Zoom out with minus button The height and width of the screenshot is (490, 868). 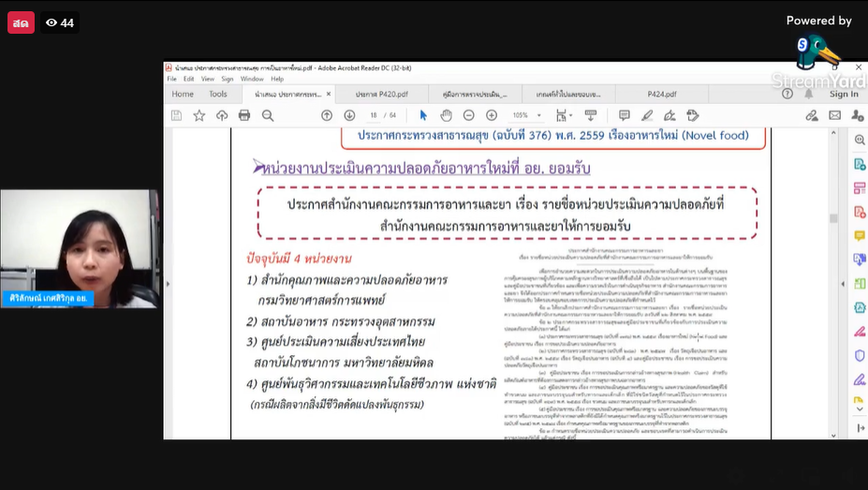[468, 115]
